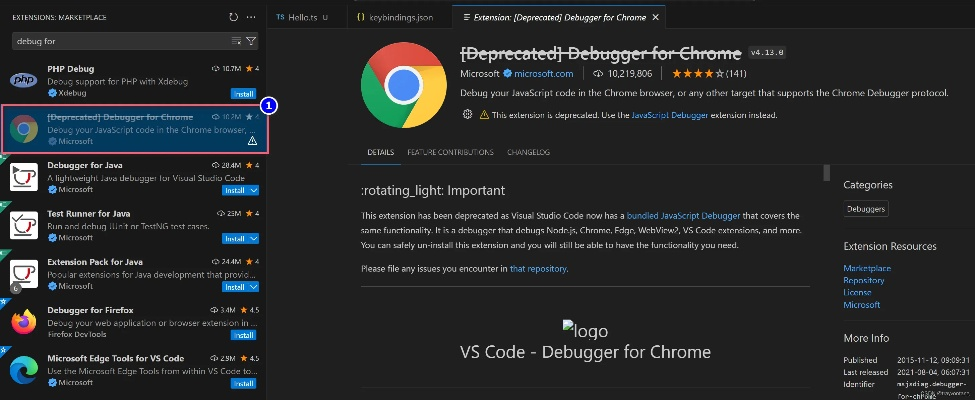Refresh the extensions marketplace list

pyautogui.click(x=233, y=17)
